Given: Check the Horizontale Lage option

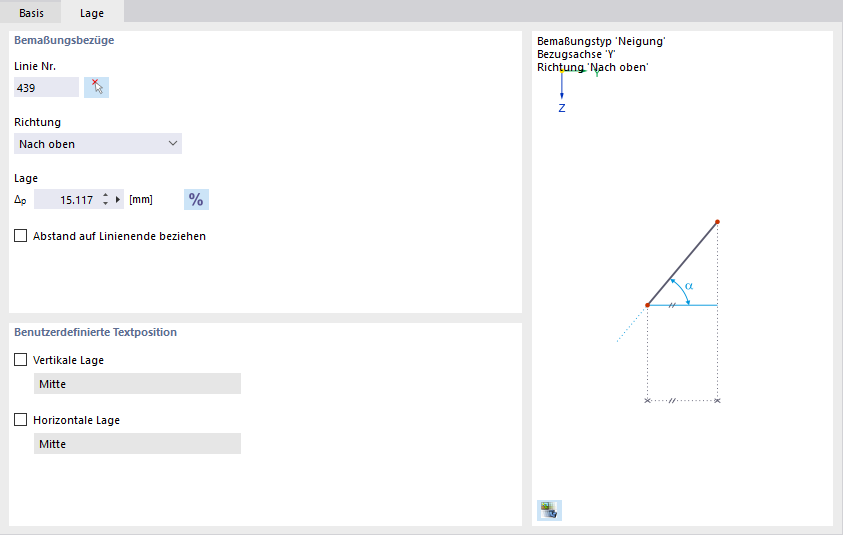Looking at the screenshot, I should [x=20, y=419].
